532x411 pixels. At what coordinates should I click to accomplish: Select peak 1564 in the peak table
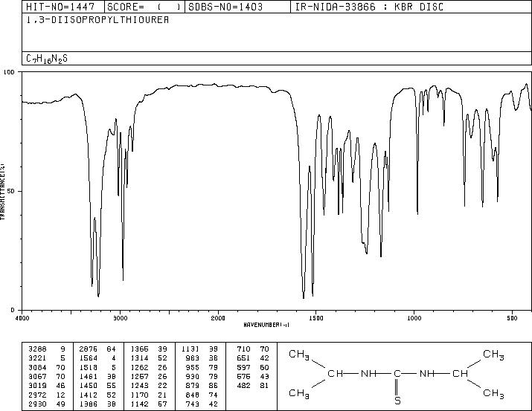point(89,358)
